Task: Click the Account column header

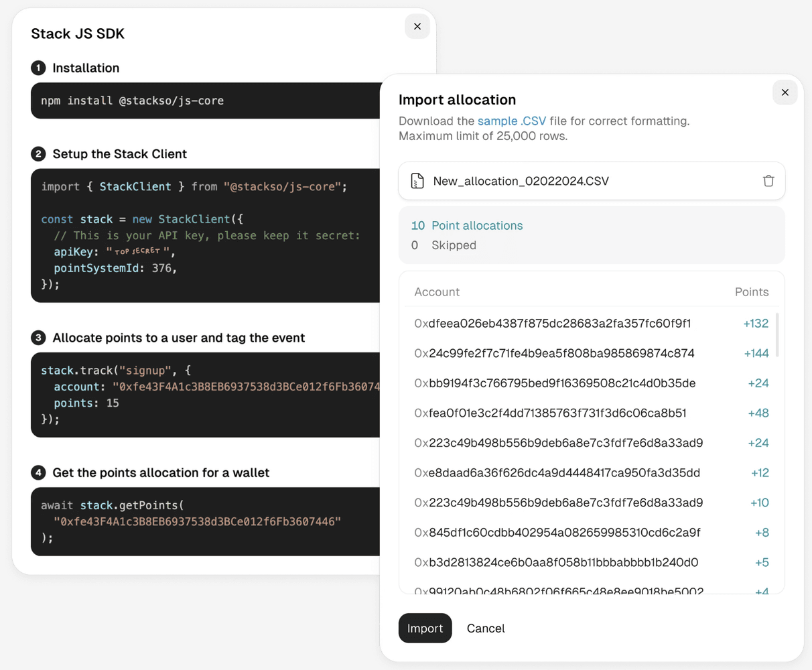Action: [x=437, y=292]
